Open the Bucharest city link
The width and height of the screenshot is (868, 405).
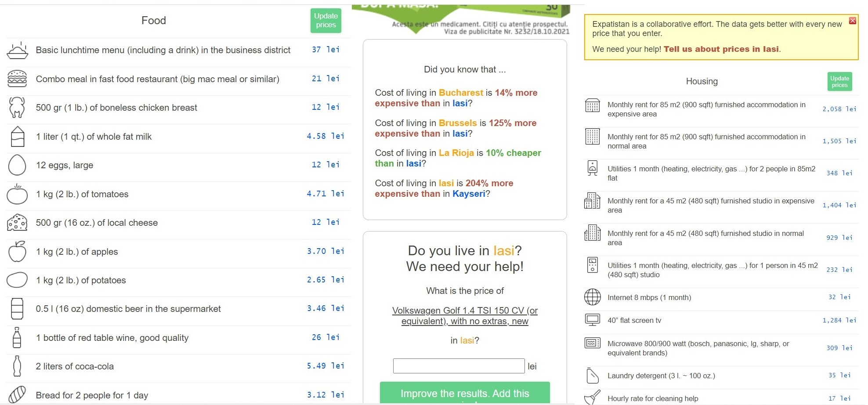tap(460, 93)
